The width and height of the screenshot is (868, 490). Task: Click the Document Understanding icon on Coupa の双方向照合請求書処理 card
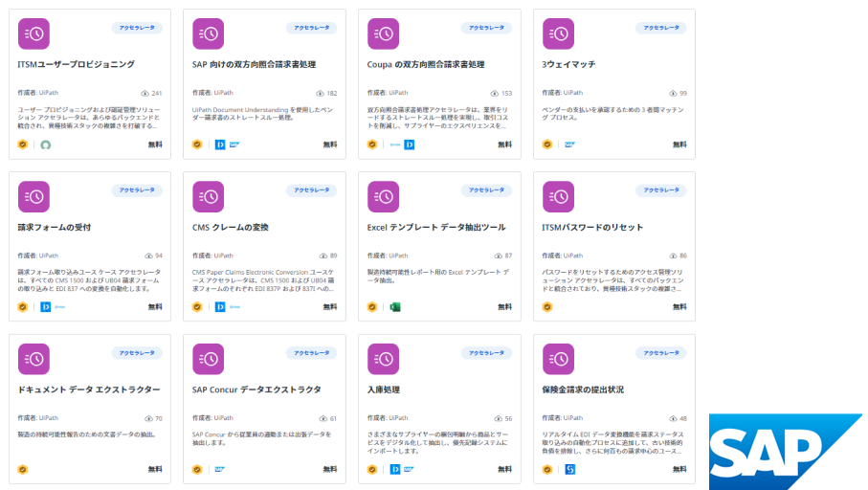coord(409,145)
